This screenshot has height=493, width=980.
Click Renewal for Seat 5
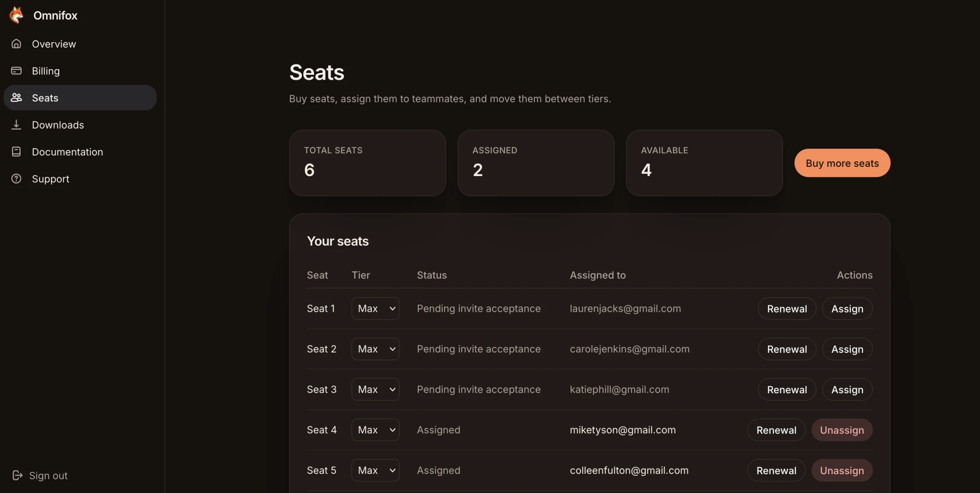point(777,470)
